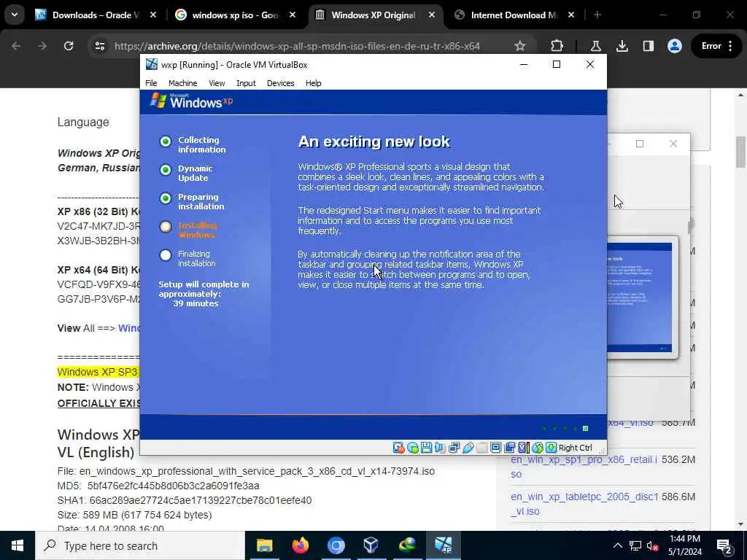
Task: Click the Right Ctrl host key label
Action: pyautogui.click(x=575, y=448)
